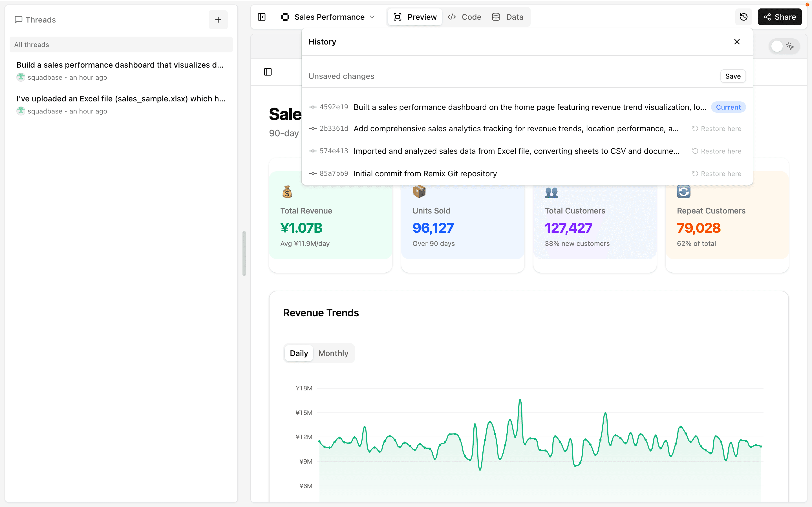
Task: Click the Share button
Action: pos(780,17)
